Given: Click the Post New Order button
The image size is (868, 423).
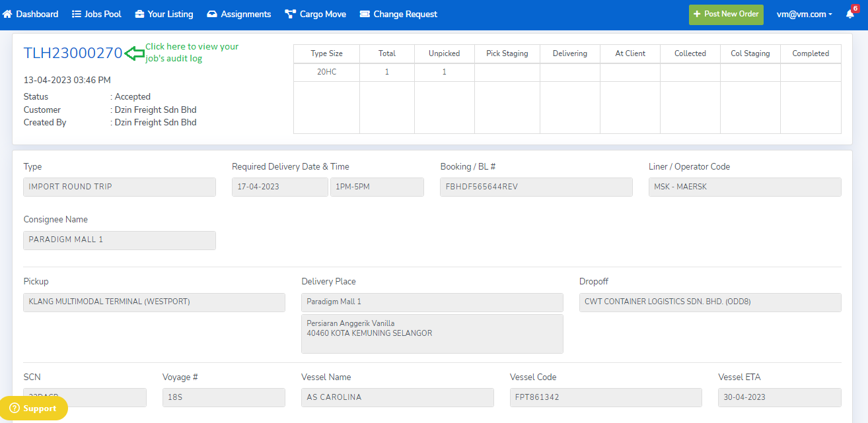Looking at the screenshot, I should [725, 15].
